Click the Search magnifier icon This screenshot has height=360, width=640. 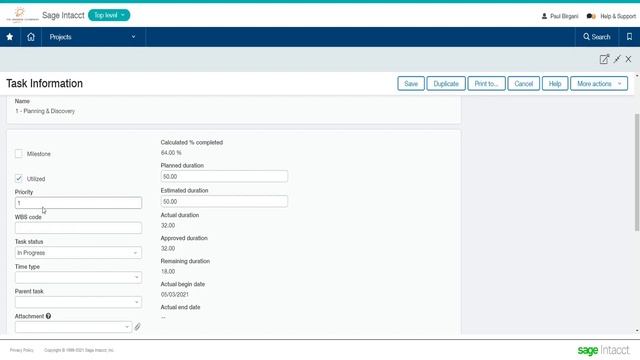point(586,37)
